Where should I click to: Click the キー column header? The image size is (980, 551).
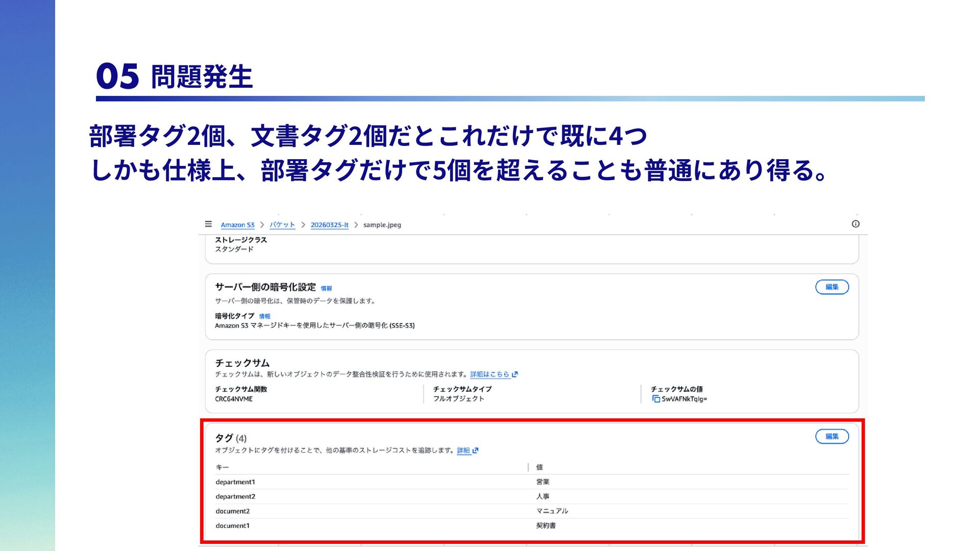click(x=222, y=467)
